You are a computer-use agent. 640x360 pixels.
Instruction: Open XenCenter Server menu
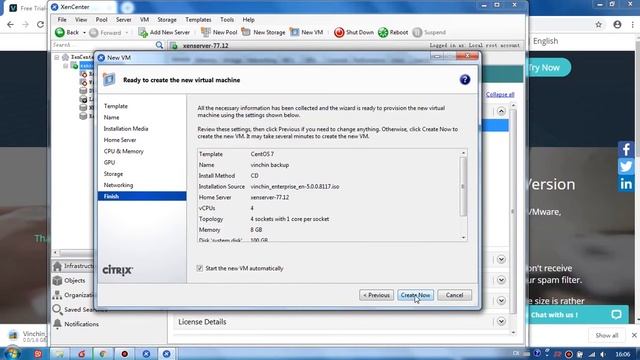click(123, 20)
